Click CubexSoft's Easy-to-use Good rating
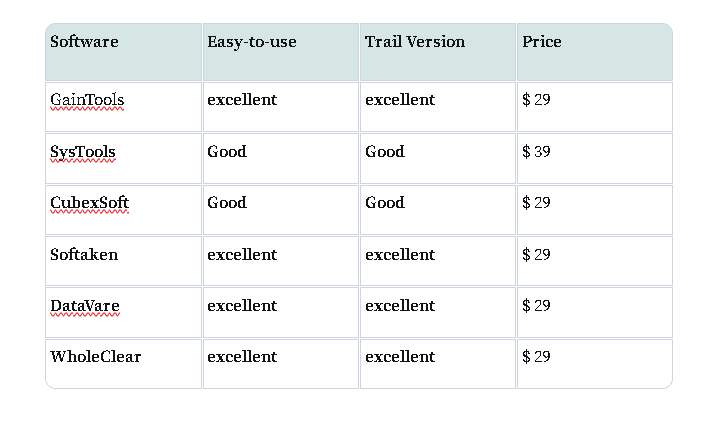 pyautogui.click(x=227, y=203)
